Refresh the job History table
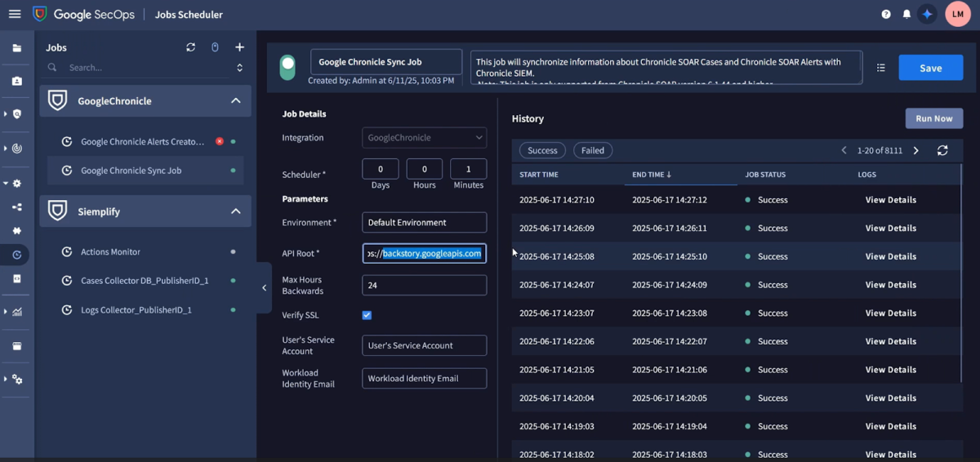This screenshot has height=462, width=980. tap(942, 150)
